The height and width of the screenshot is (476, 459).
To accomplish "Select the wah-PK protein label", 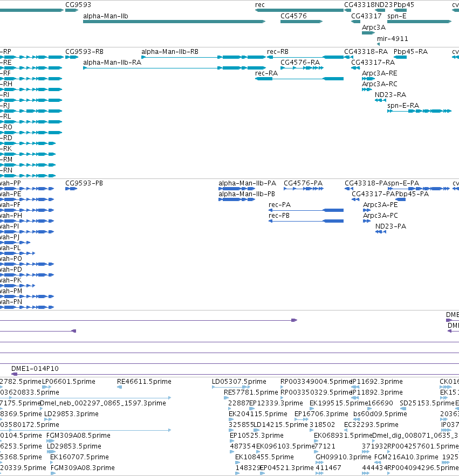I will [x=11, y=280].
